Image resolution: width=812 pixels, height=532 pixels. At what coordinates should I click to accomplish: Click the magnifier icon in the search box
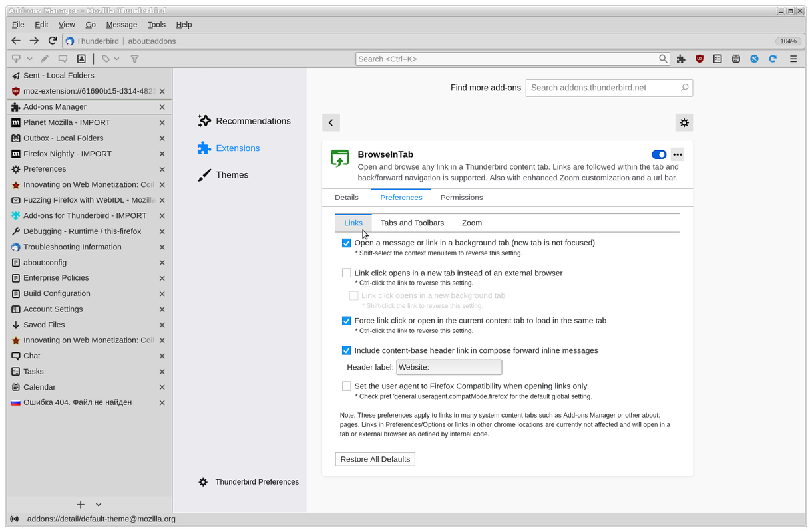(664, 59)
